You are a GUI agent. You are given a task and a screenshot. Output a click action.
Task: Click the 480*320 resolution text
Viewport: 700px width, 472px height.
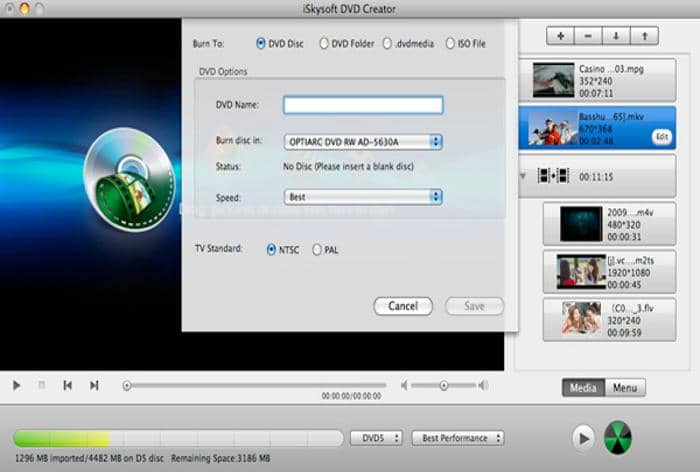[x=624, y=225]
